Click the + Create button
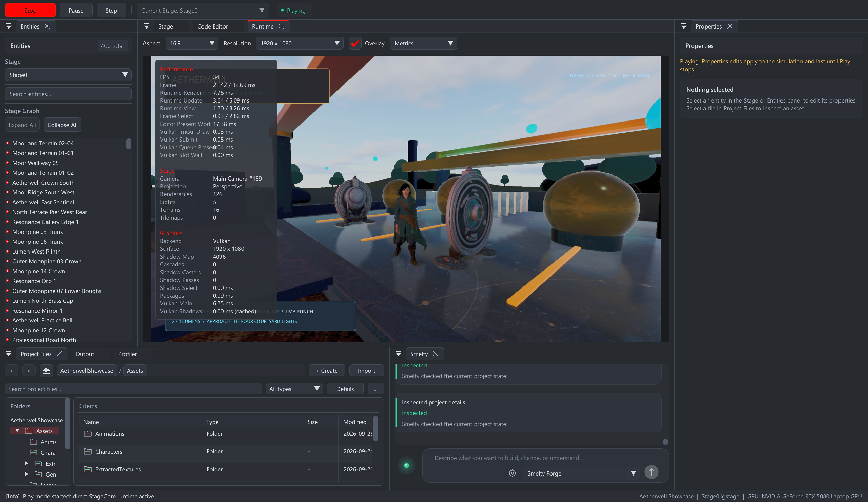Screen dimensions: 868x502 (x=327, y=371)
